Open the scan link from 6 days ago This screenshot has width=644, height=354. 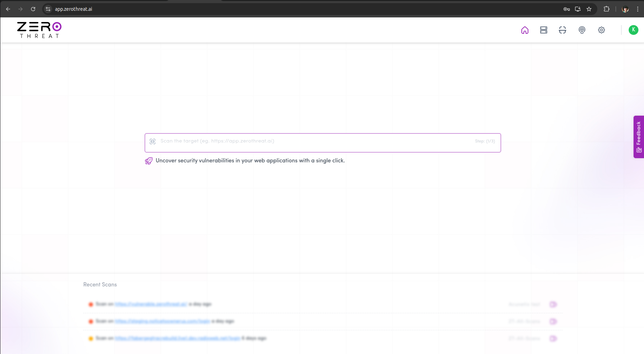pos(177,338)
